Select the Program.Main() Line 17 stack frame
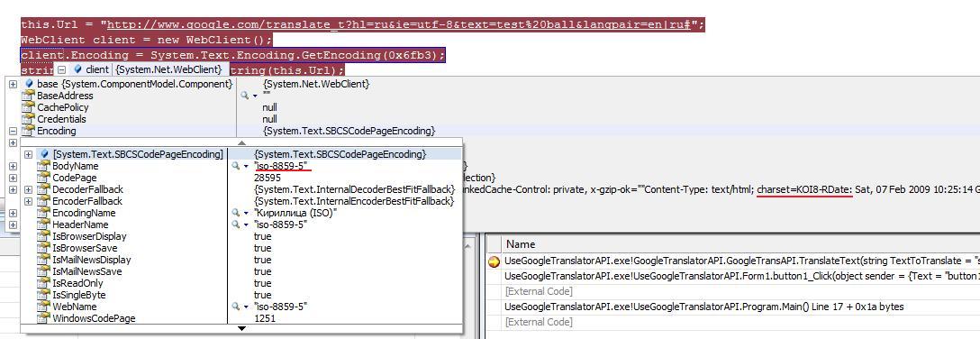This screenshot has width=980, height=339. (x=703, y=307)
